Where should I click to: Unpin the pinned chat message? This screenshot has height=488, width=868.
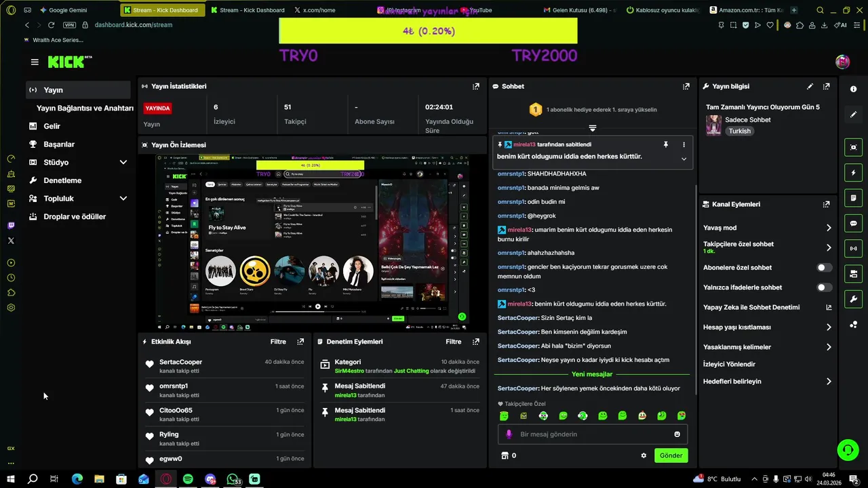click(x=666, y=144)
